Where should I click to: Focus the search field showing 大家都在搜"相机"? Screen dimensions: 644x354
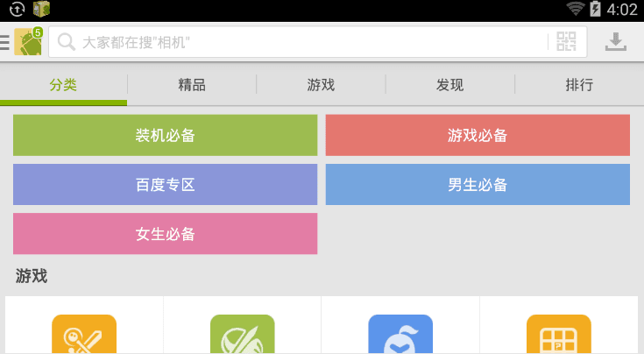(307, 42)
